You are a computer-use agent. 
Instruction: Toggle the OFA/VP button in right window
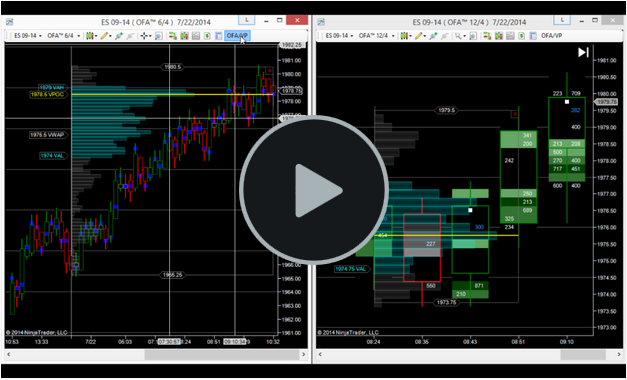click(x=551, y=36)
